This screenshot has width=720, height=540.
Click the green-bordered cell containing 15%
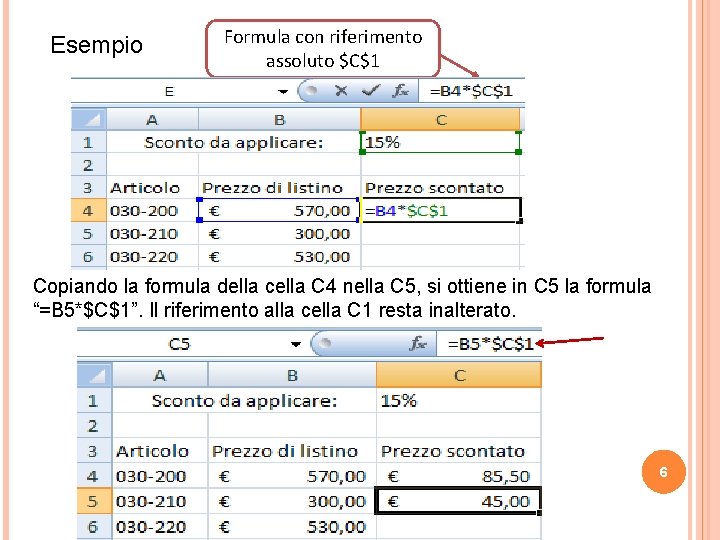tap(440, 142)
